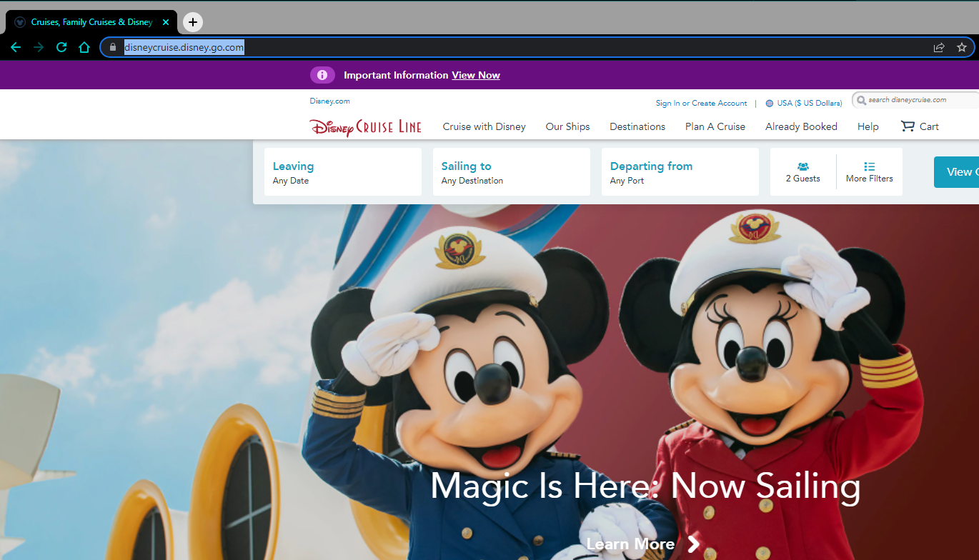Open the Plan A Cruise menu
This screenshot has height=560, width=979.
point(715,126)
